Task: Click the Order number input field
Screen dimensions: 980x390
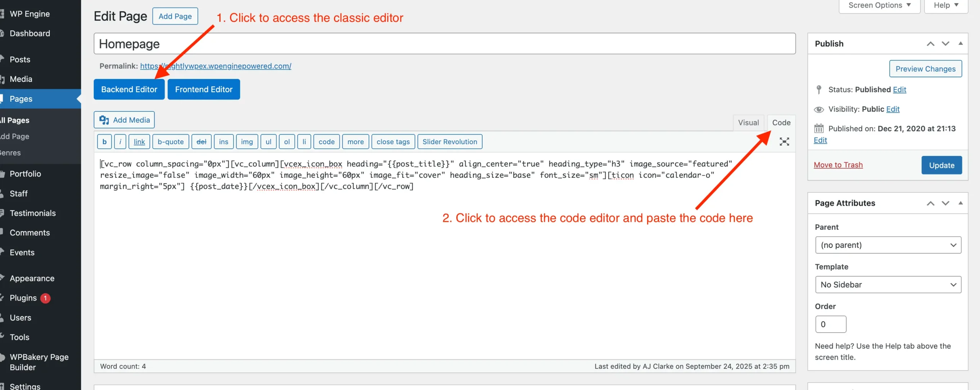Action: coord(831,324)
